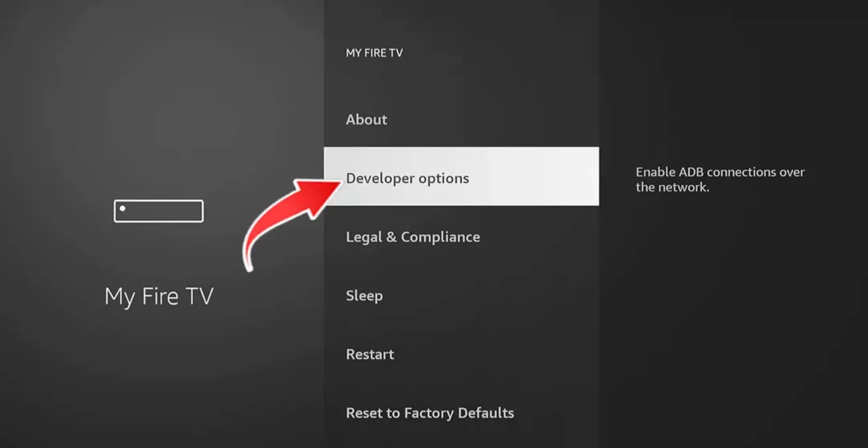
Task: Open Legal & Compliance settings
Action: pos(413,237)
